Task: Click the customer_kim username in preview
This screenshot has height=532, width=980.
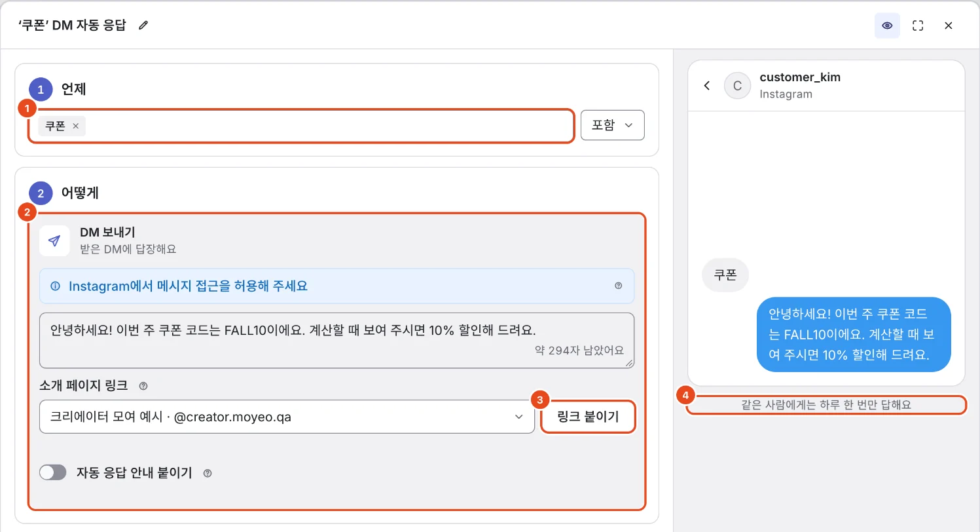Action: coord(800,77)
